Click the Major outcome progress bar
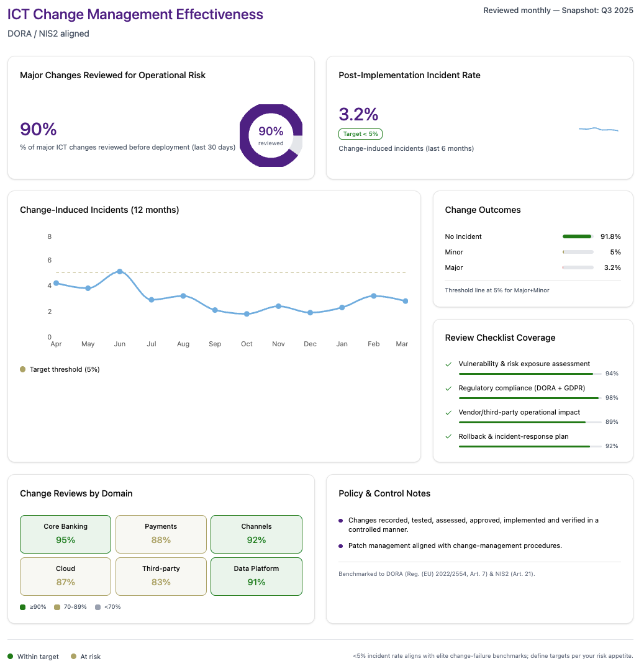Image resolution: width=644 pixels, height=669 pixels. tap(578, 267)
